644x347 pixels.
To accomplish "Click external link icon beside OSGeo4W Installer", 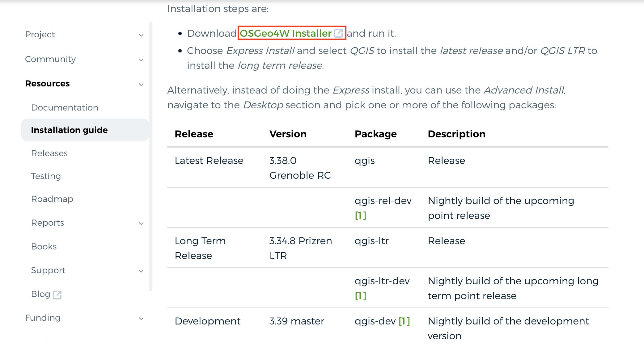I will [339, 33].
